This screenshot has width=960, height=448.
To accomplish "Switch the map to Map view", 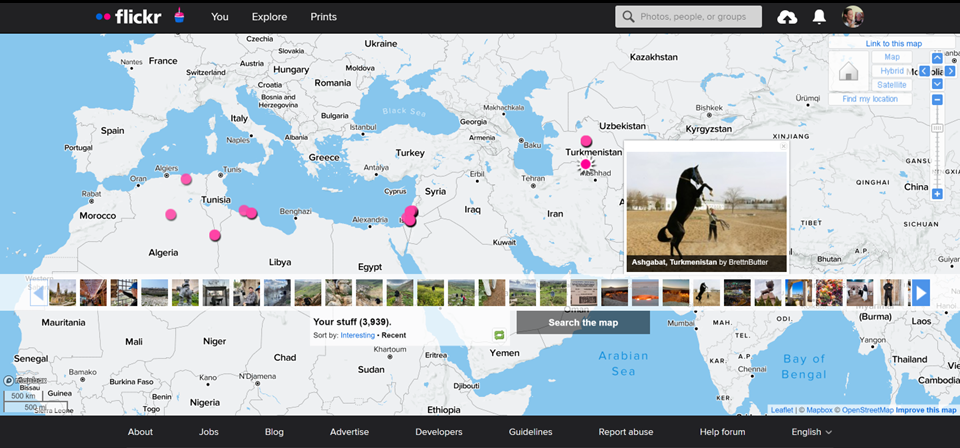I will (x=892, y=57).
